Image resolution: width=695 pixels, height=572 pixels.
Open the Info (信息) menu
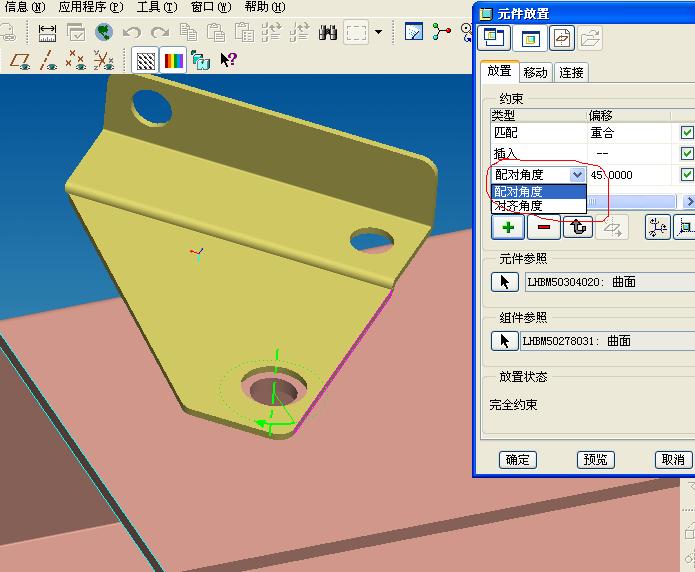click(x=24, y=7)
